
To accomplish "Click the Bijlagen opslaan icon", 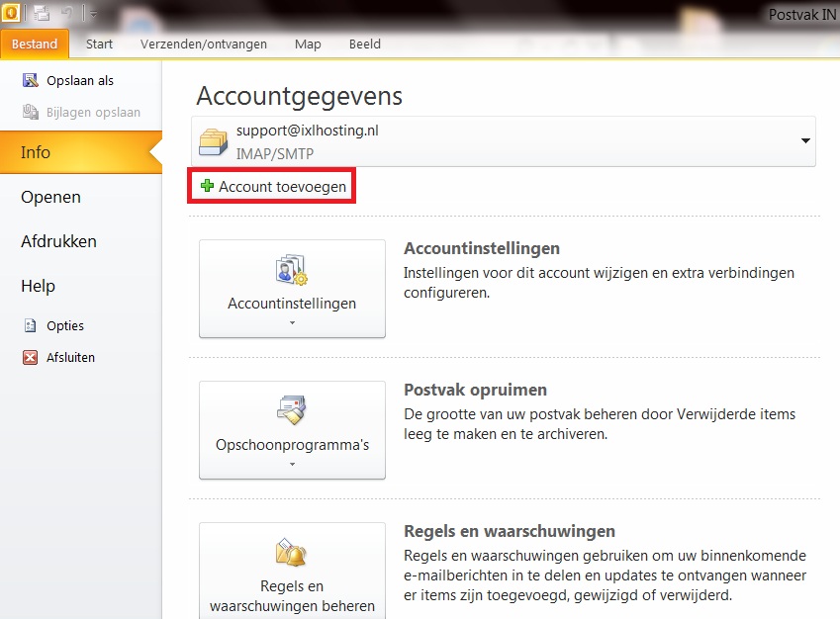I will point(30,112).
